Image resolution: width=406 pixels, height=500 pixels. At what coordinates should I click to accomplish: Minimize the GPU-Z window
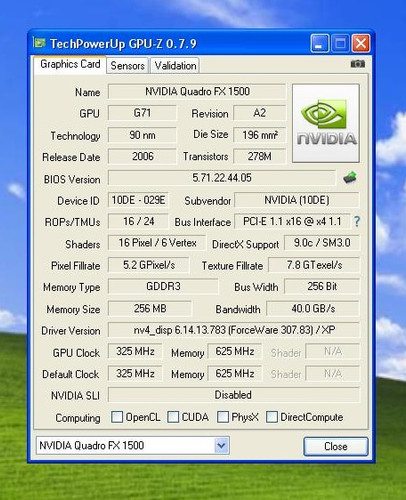319,43
